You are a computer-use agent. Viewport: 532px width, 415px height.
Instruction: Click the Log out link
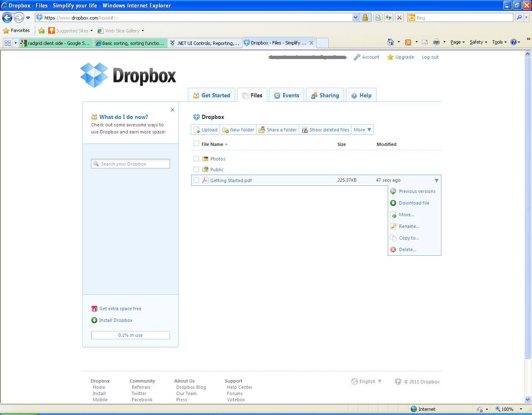430,57
